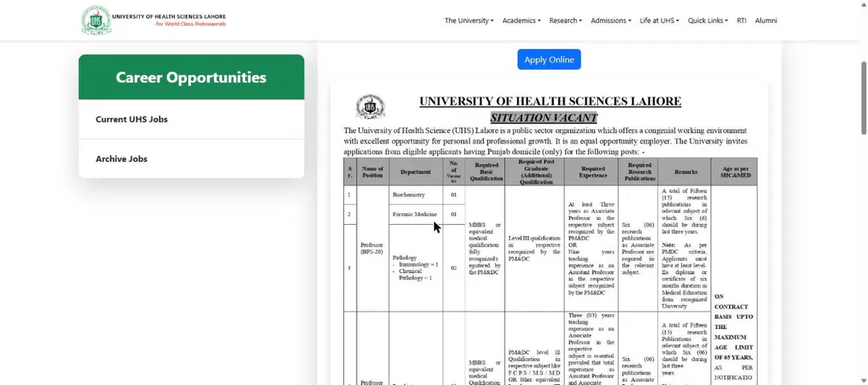The image size is (868, 385).
Task: Open The University dropdown menu
Action: pyautogui.click(x=469, y=21)
